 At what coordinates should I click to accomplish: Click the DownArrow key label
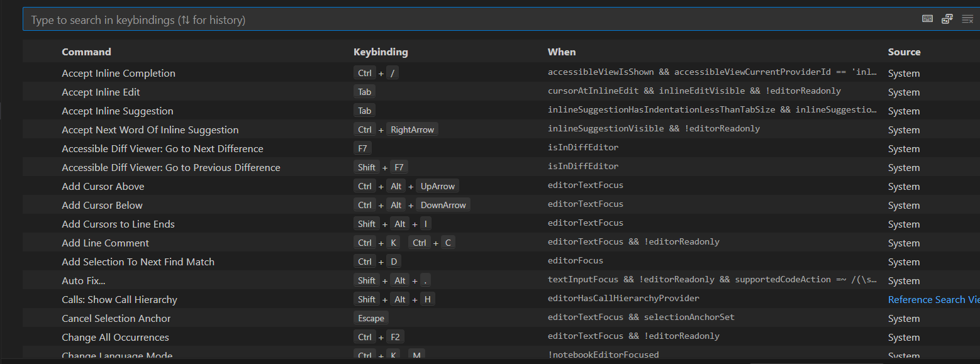443,205
